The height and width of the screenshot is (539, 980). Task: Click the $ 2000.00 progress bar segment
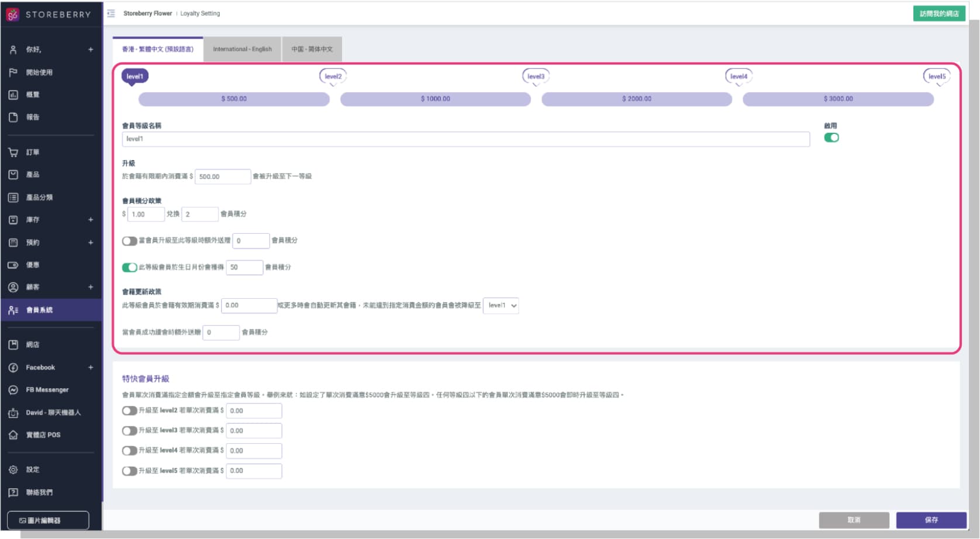(x=637, y=99)
